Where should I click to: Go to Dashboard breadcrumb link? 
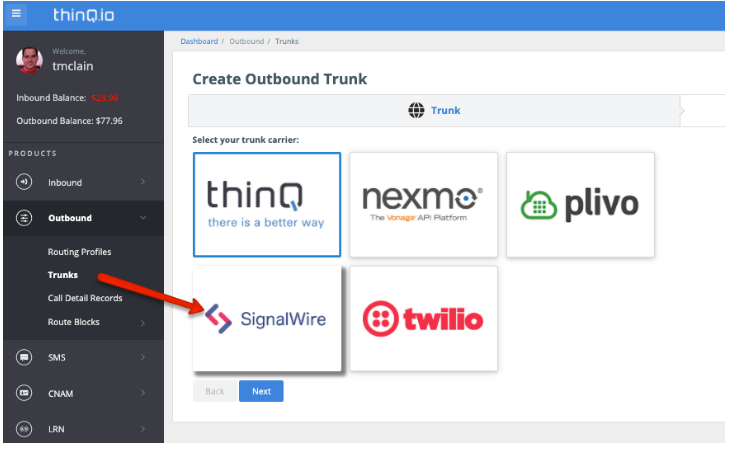click(199, 41)
